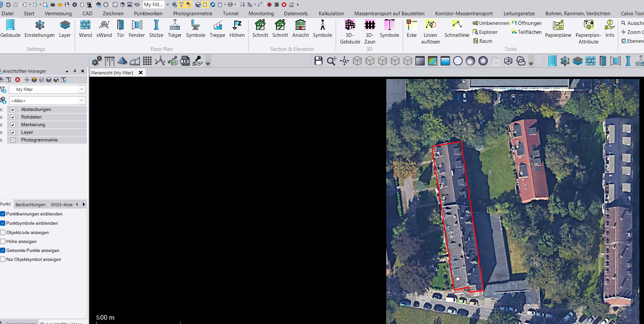Open the My Filter dropdown
The image size is (644, 324).
pos(82,89)
